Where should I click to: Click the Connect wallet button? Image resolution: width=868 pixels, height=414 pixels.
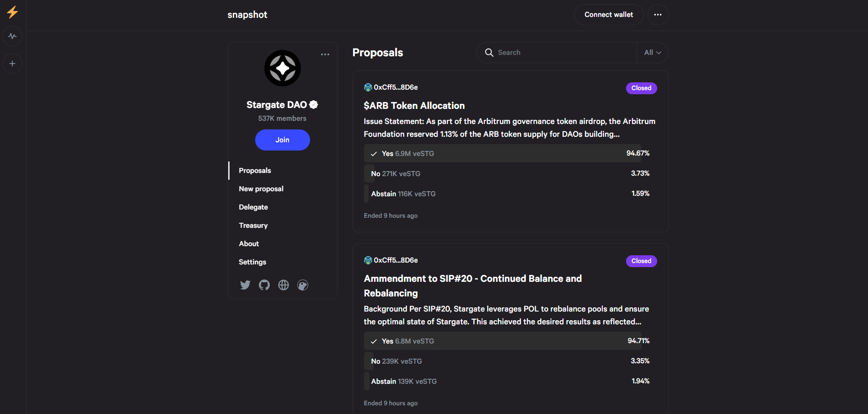tap(608, 14)
